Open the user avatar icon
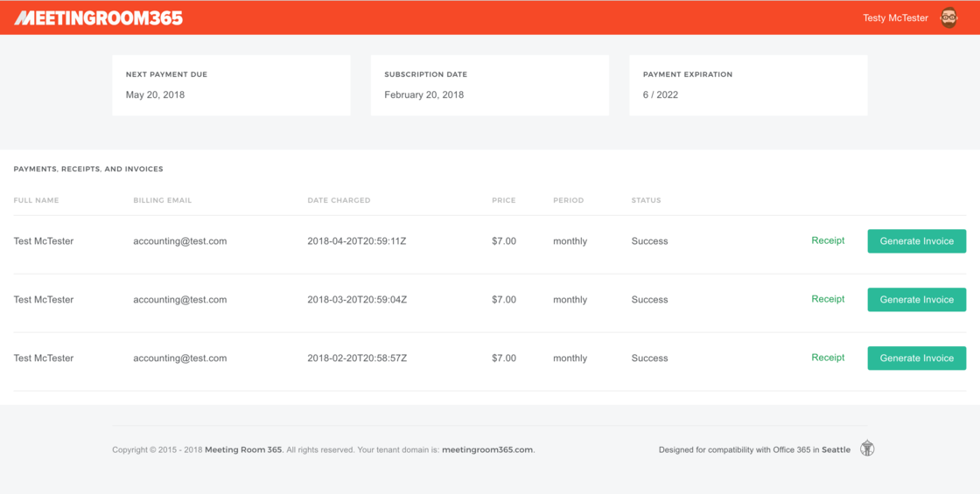Viewport: 980px width, 494px height. click(x=948, y=17)
